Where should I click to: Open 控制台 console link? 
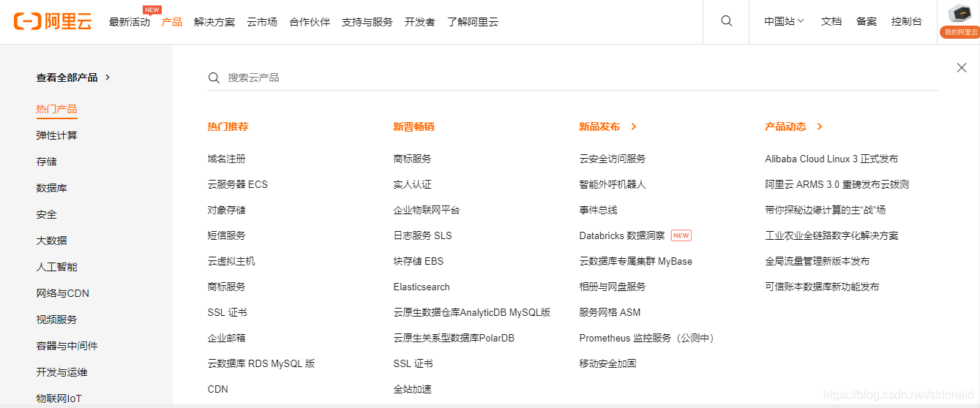(x=907, y=21)
